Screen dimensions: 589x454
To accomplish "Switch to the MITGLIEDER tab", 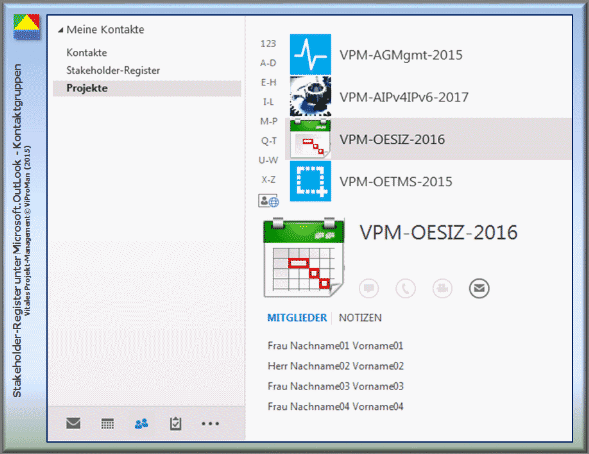I will coord(297,318).
